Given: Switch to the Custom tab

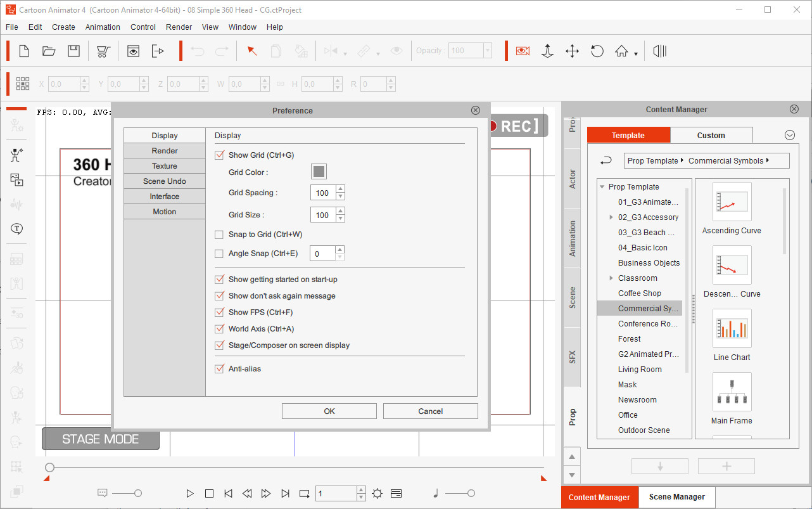Looking at the screenshot, I should (x=711, y=135).
